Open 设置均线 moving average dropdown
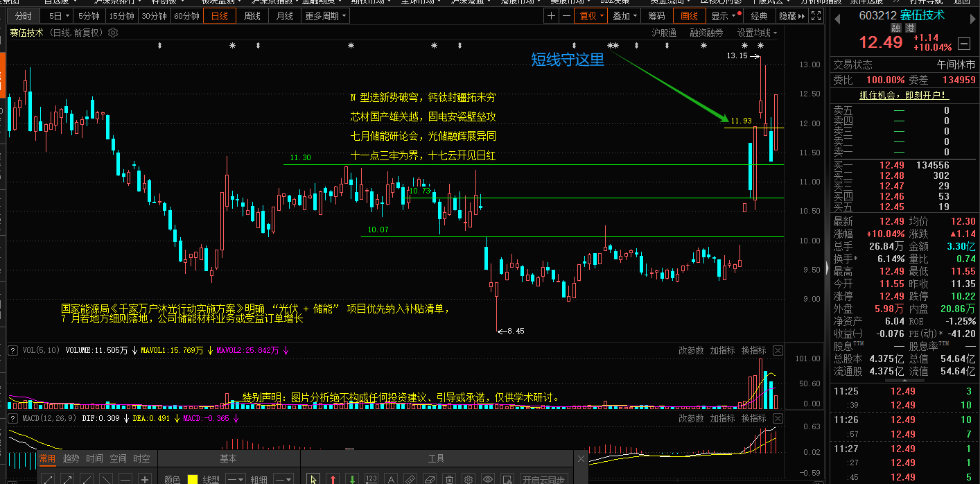This screenshot has width=980, height=484. tap(757, 33)
